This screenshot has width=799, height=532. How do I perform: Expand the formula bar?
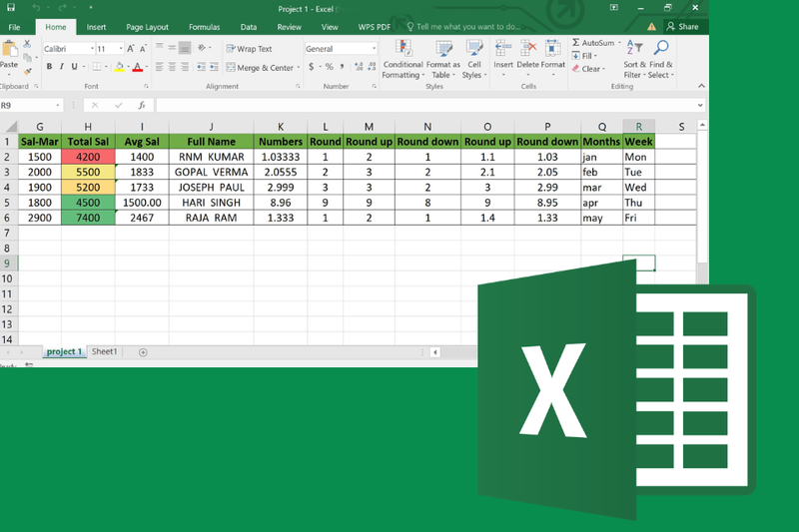pos(700,106)
